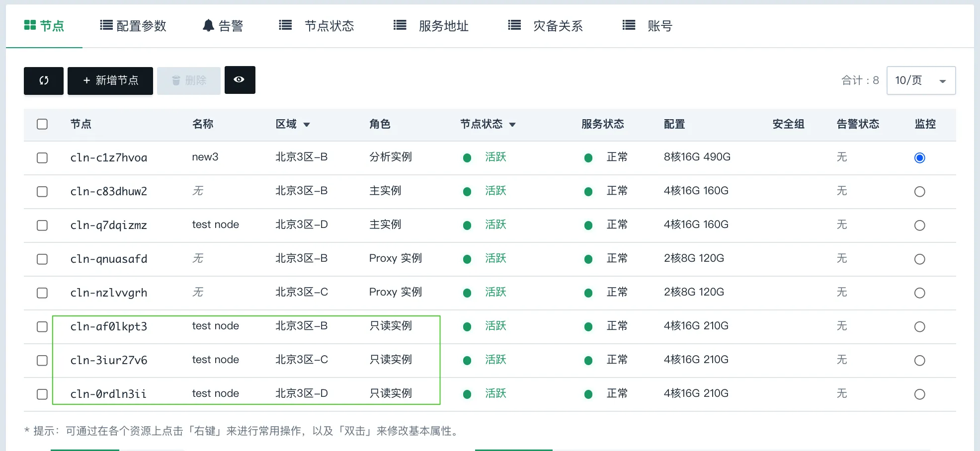Click the bell icon on 告警 tab

tap(208, 25)
